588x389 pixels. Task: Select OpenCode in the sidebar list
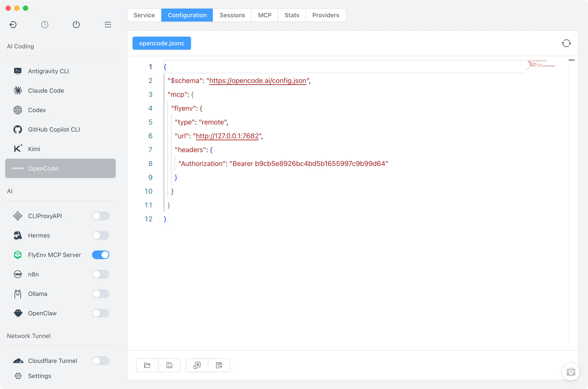coord(60,168)
